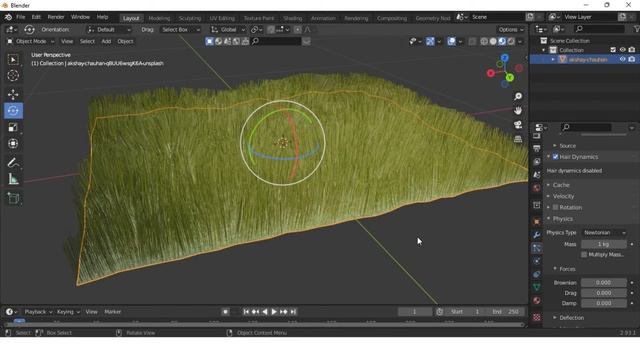Screen dimensions: 640x360
Task: Open the Global transform orientation dropdown
Action: tap(228, 29)
